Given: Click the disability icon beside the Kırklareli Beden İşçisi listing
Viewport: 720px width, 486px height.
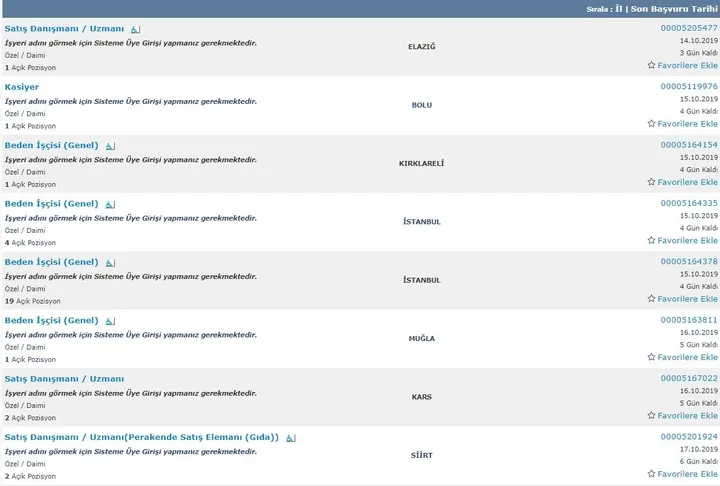Looking at the screenshot, I should click(110, 146).
